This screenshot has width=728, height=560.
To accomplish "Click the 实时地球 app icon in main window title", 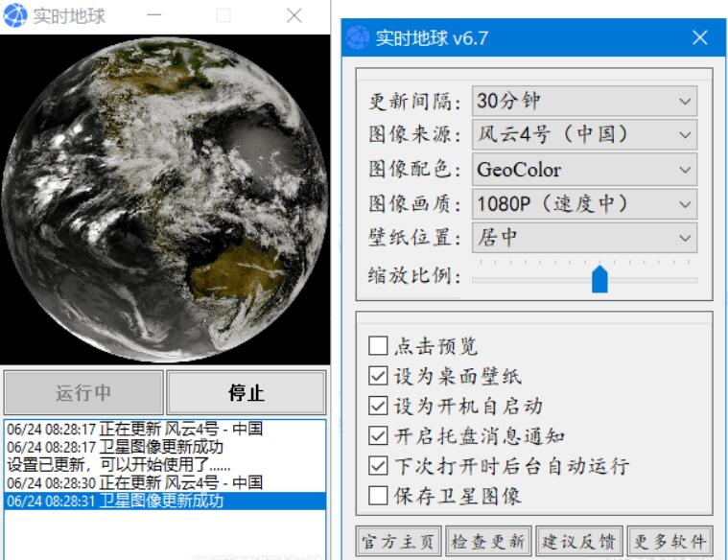I will tap(16, 15).
